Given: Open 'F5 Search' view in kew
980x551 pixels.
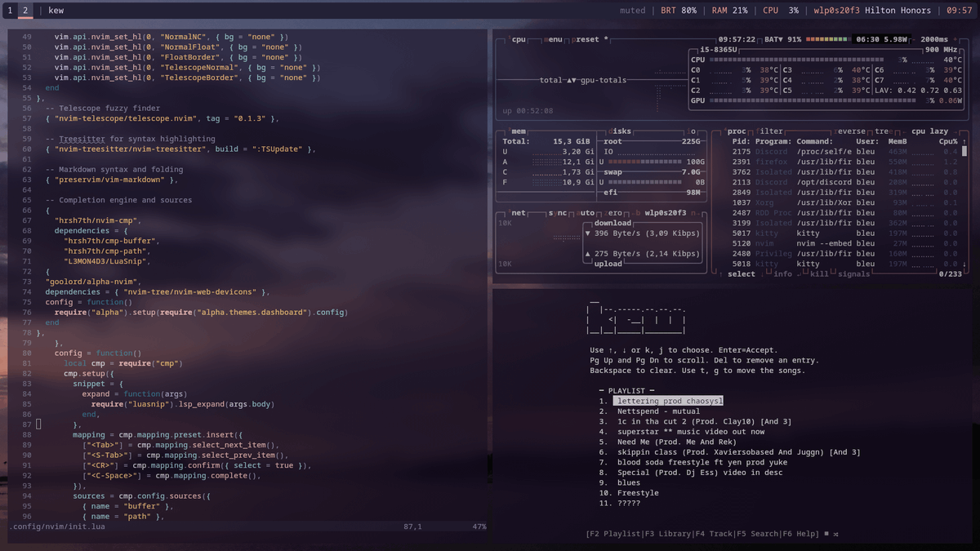Looking at the screenshot, I should [758, 534].
